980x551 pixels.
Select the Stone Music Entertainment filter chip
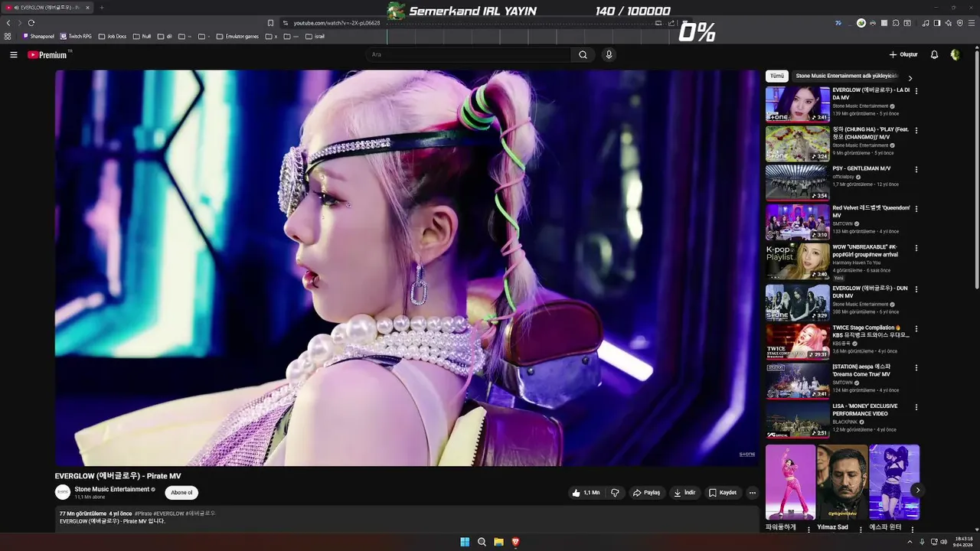(x=845, y=76)
